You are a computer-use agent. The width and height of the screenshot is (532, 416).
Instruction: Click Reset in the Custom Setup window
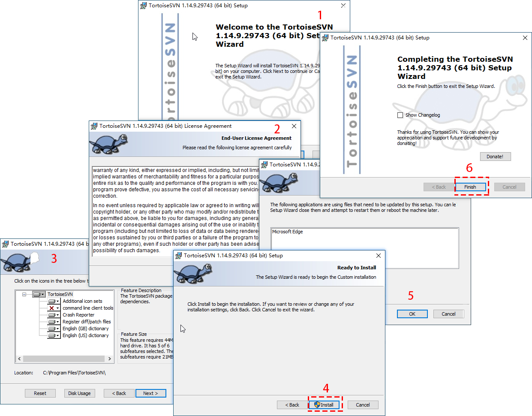(40, 393)
